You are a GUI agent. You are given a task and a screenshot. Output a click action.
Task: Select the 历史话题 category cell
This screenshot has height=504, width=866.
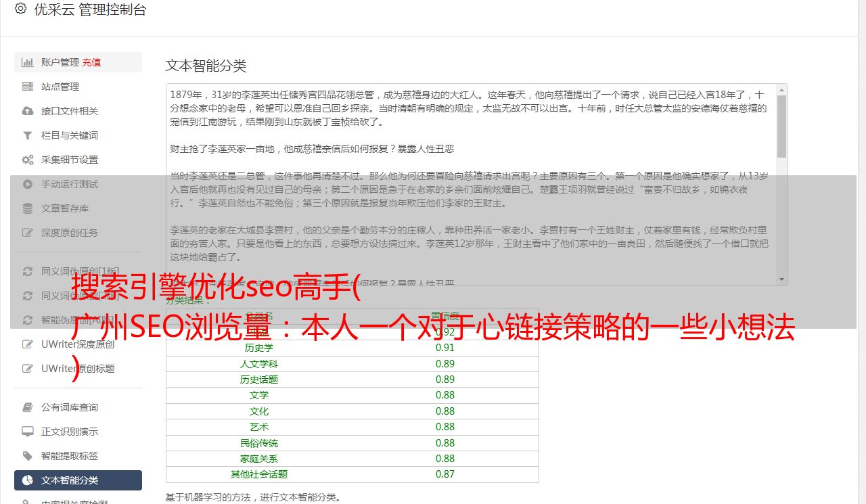tap(259, 380)
